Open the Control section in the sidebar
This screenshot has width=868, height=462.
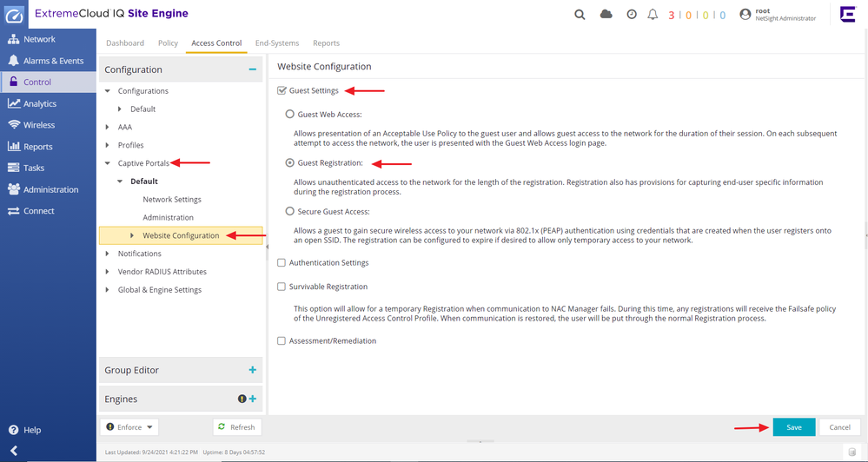48,82
